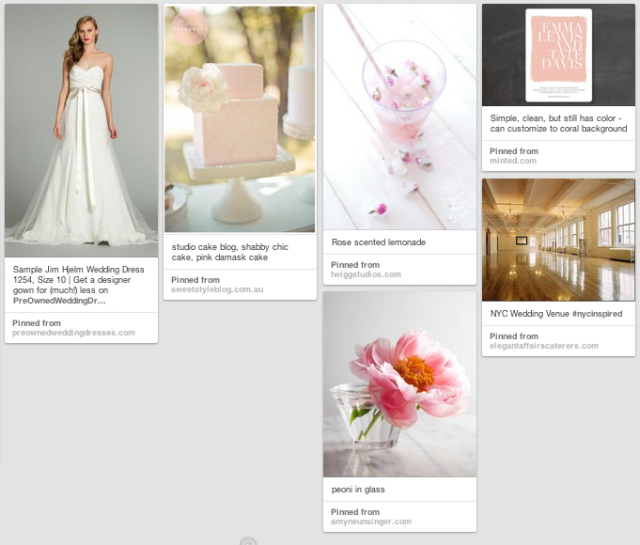Open the pink peony in glass photo
This screenshot has height=545, width=640.
(400, 384)
